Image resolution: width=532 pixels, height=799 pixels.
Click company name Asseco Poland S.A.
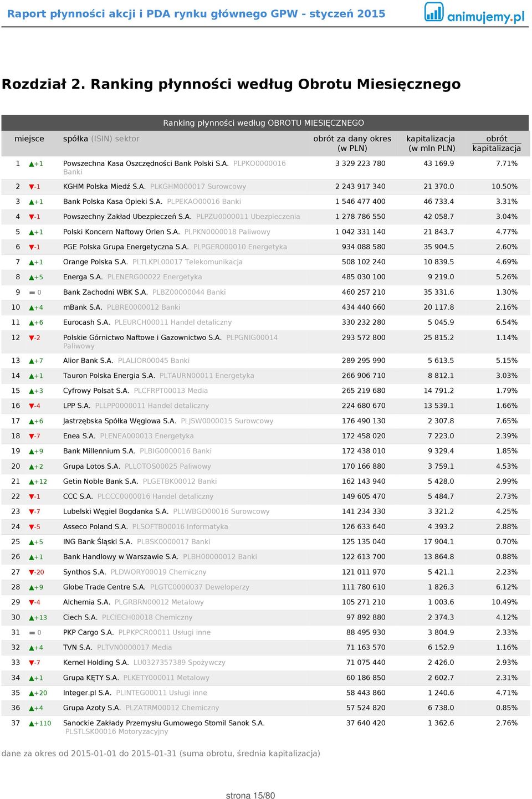pyautogui.click(x=95, y=527)
